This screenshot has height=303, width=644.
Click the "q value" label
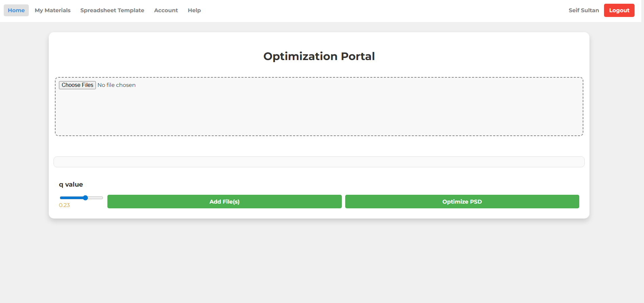tap(71, 185)
